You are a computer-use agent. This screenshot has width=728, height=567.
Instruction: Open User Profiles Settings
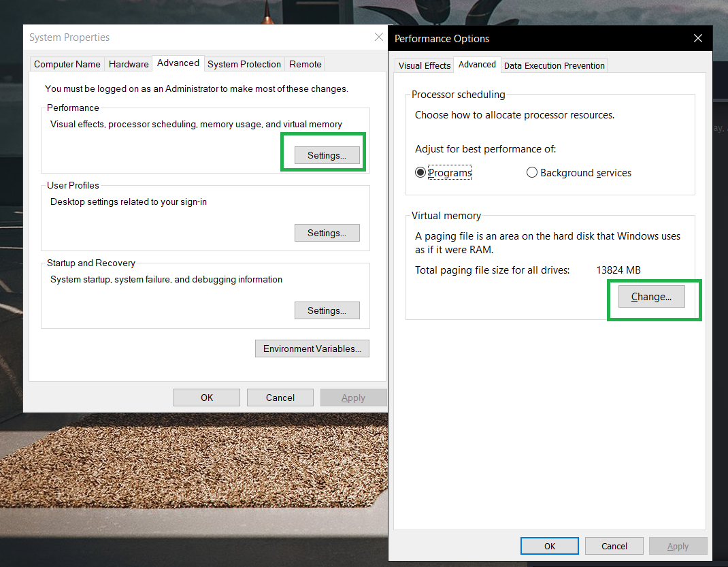tap(327, 232)
